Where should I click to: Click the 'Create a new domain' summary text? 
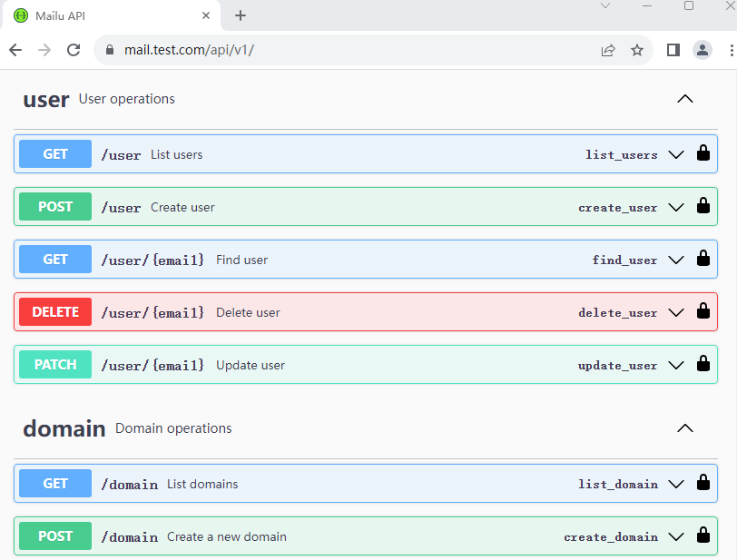click(227, 536)
